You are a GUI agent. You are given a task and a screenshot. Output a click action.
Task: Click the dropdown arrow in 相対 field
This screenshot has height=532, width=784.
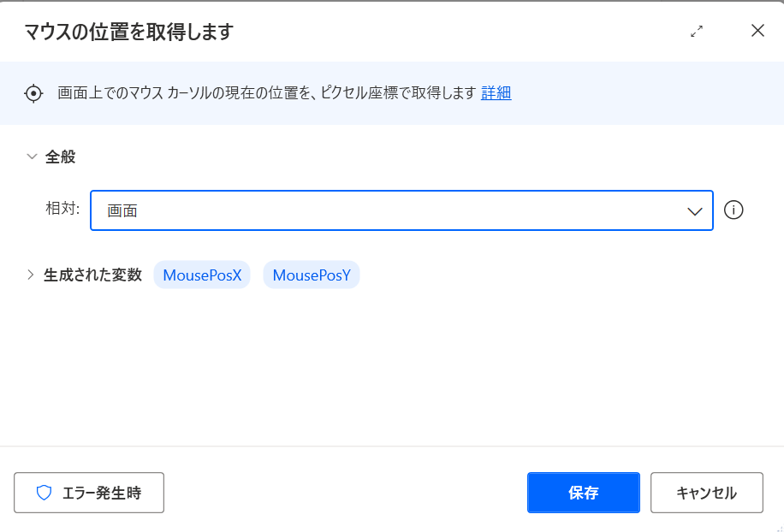tap(694, 211)
